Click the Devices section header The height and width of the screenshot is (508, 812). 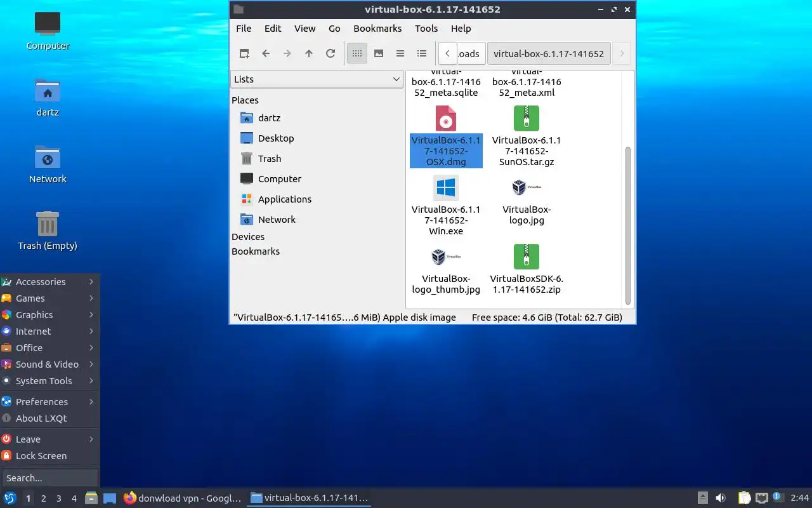click(248, 237)
